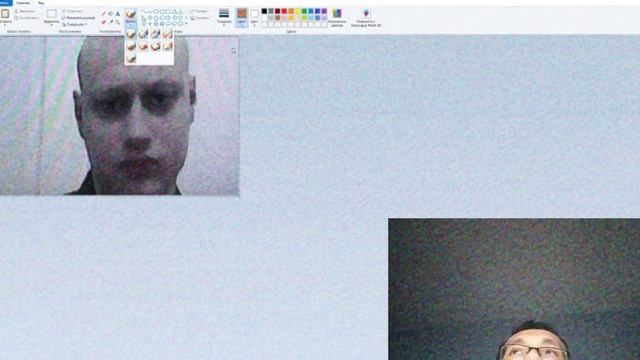Click the Select rectangle icon
The height and width of the screenshot is (360, 640).
pyautogui.click(x=51, y=14)
